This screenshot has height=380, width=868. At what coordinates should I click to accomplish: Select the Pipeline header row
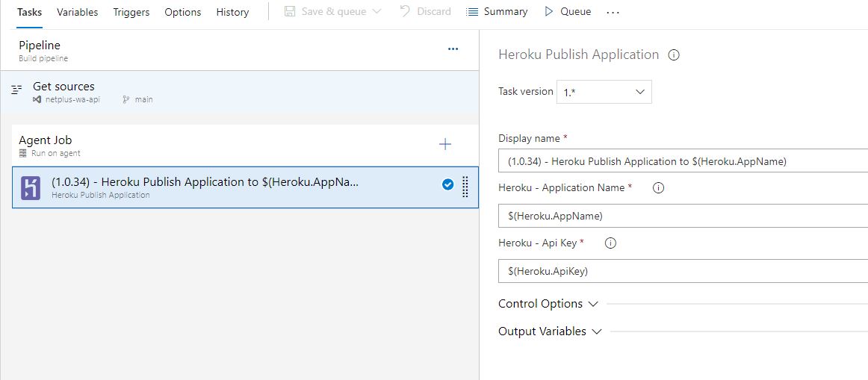pos(240,50)
